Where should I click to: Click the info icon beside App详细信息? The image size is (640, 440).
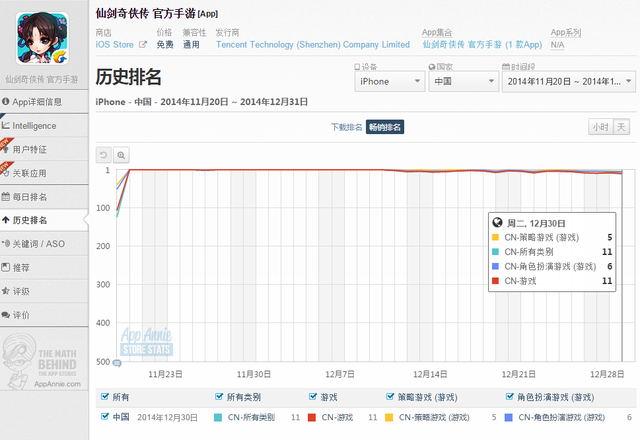6,101
